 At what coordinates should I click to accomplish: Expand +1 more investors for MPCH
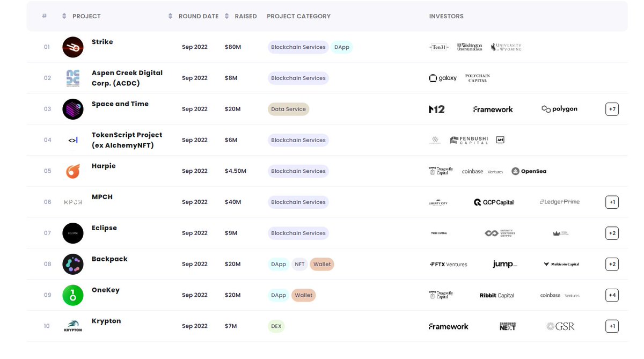pyautogui.click(x=612, y=202)
